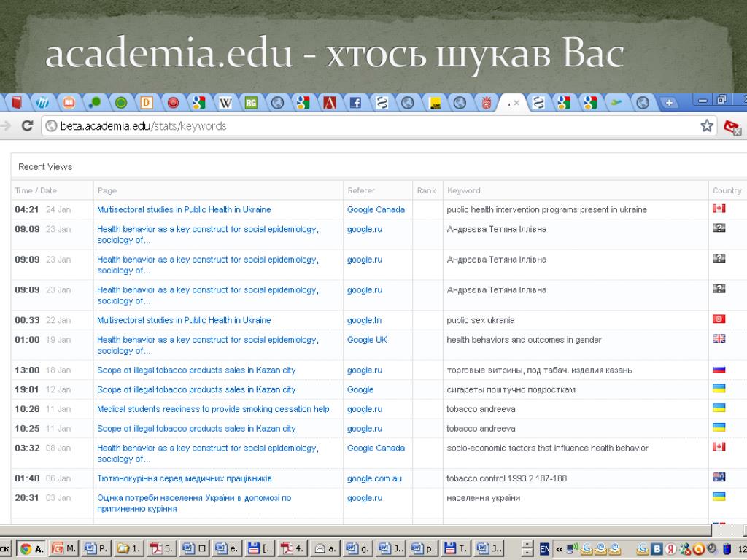The height and width of the screenshot is (560, 747).
Task: Click the Australia flag on 06 Jan row
Action: point(719,477)
